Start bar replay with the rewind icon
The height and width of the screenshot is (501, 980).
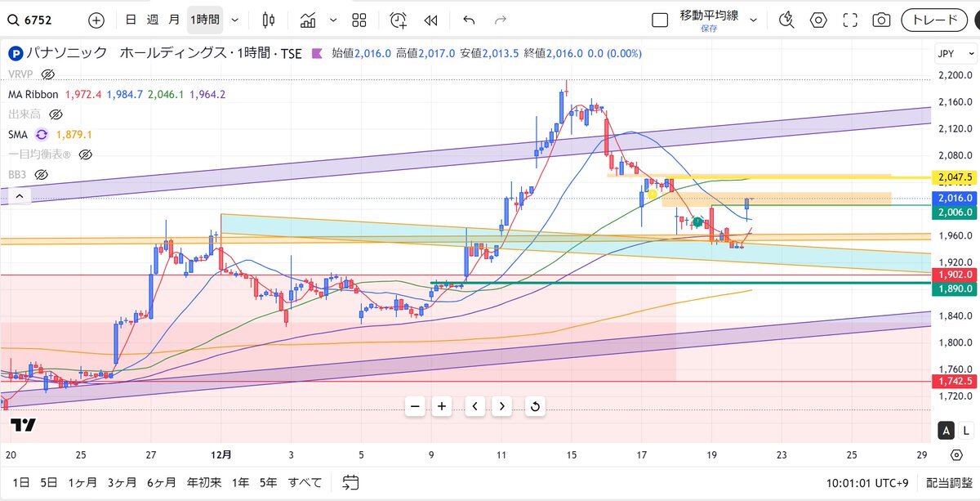tap(430, 20)
